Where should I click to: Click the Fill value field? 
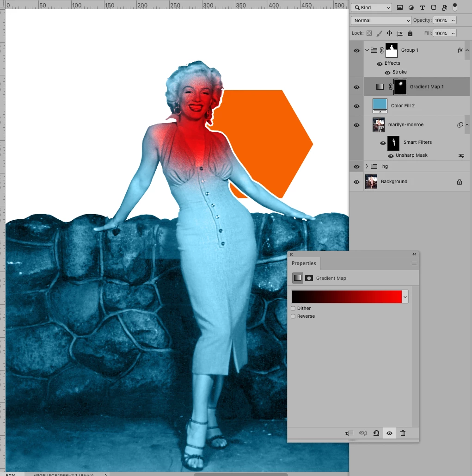(441, 33)
